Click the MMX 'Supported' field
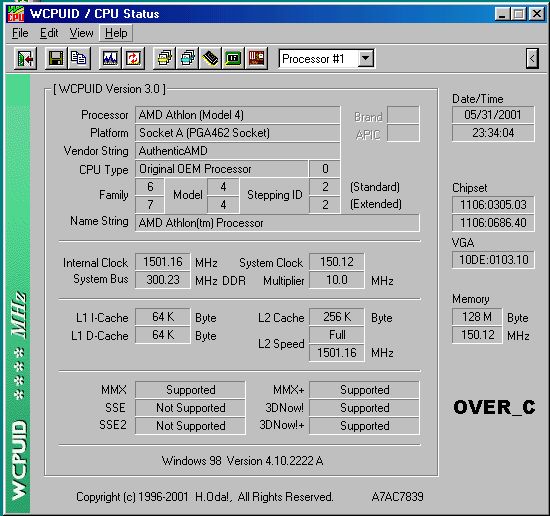 click(190, 390)
